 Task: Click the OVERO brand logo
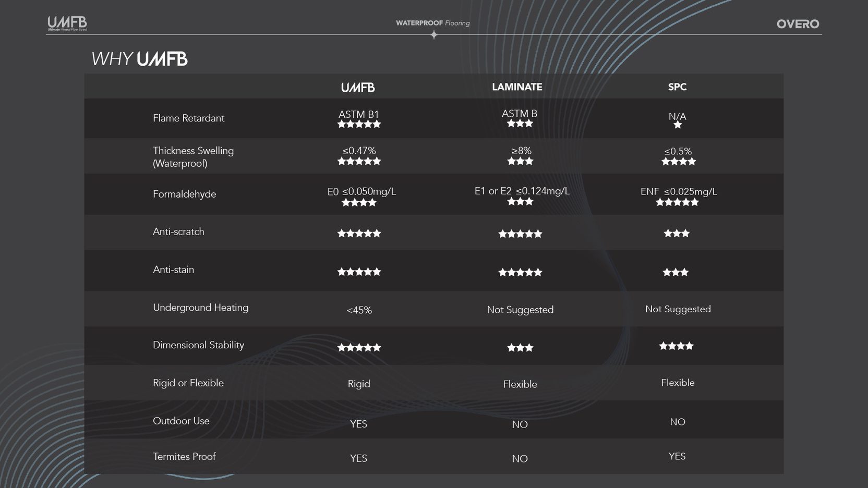coord(798,24)
